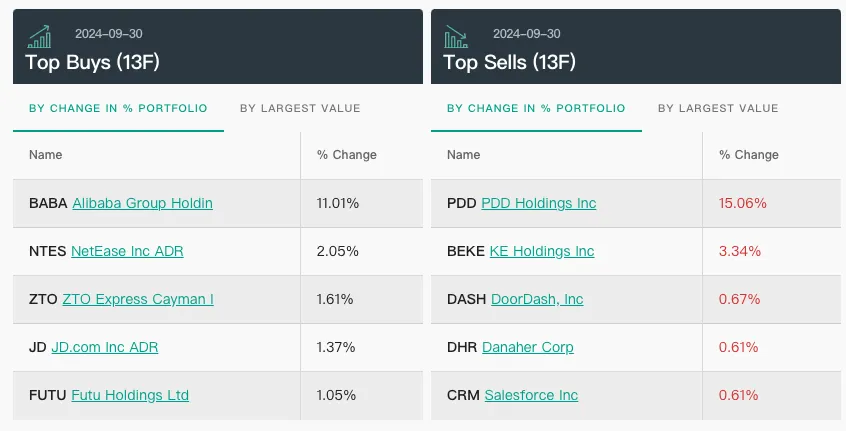Screen dimensions: 846x431
Task: Open the Futu Holdings Ltd link
Action: pos(130,395)
